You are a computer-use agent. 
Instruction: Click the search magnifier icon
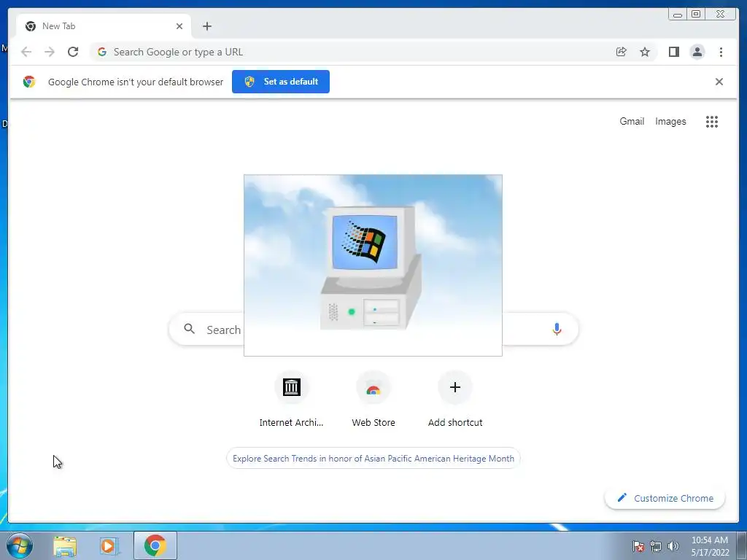point(189,329)
